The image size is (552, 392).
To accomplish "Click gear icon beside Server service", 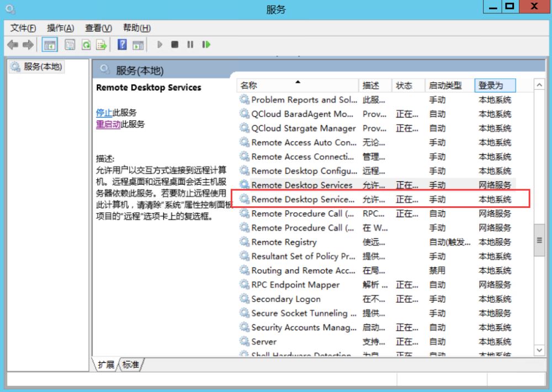I will tap(245, 341).
